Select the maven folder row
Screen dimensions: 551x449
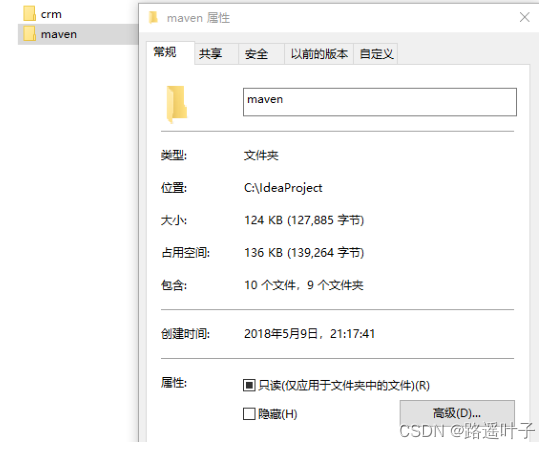pyautogui.click(x=78, y=34)
